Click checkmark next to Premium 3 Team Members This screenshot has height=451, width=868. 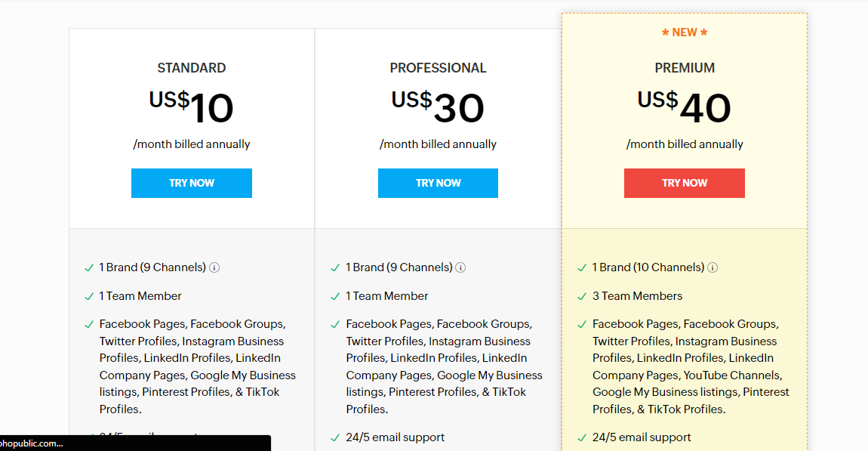(581, 296)
